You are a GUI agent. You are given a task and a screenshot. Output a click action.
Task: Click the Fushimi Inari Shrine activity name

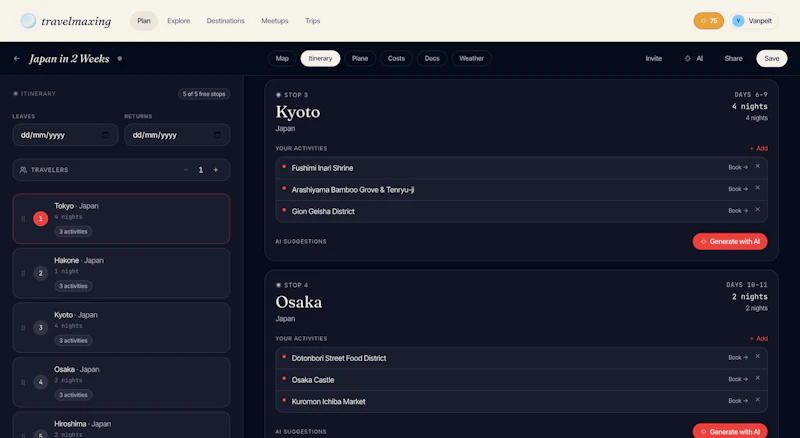point(322,168)
